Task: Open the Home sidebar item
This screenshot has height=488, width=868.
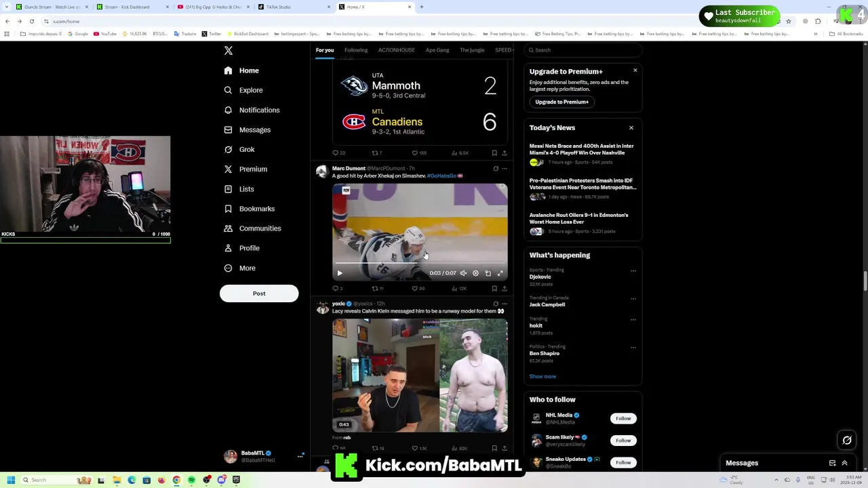Action: [241, 70]
